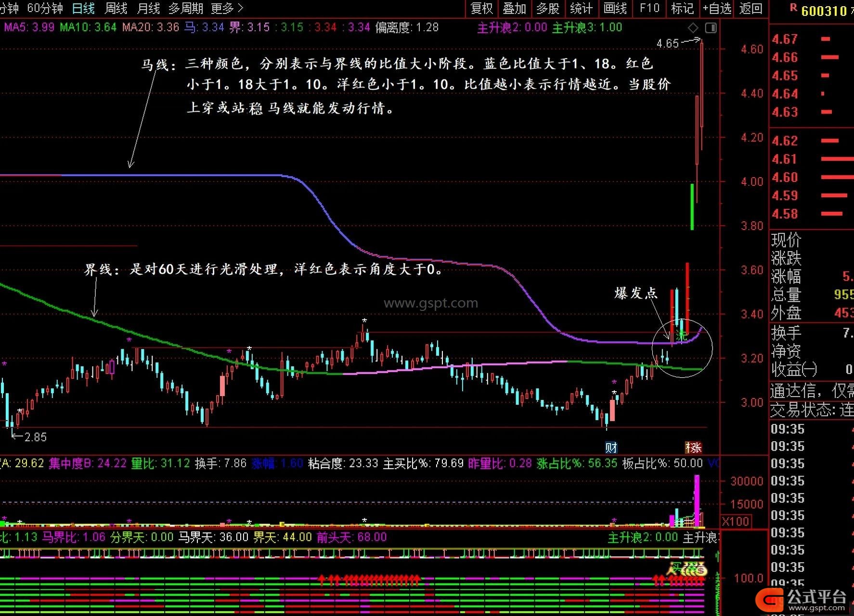The height and width of the screenshot is (616, 854).
Task: Click the buy price 4.58 order row
Action: (x=812, y=214)
